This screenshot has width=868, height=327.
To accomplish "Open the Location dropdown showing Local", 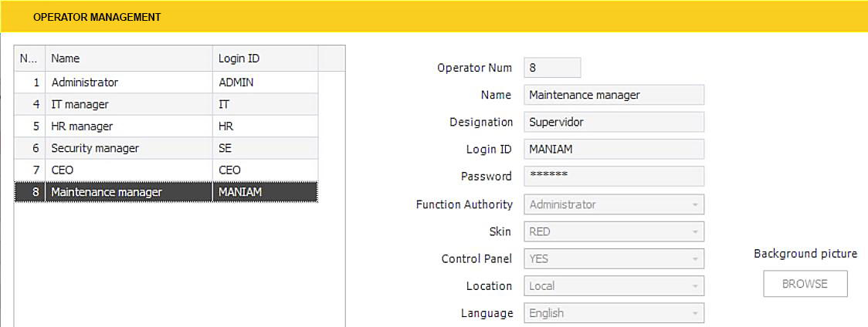I will (614, 285).
